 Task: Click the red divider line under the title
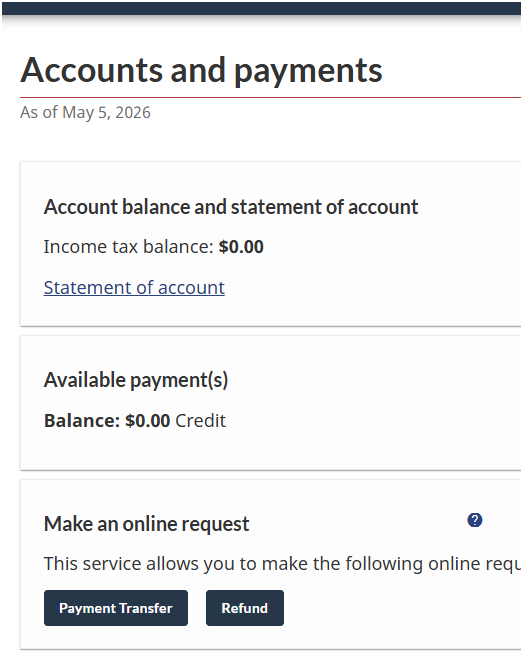tap(271, 97)
